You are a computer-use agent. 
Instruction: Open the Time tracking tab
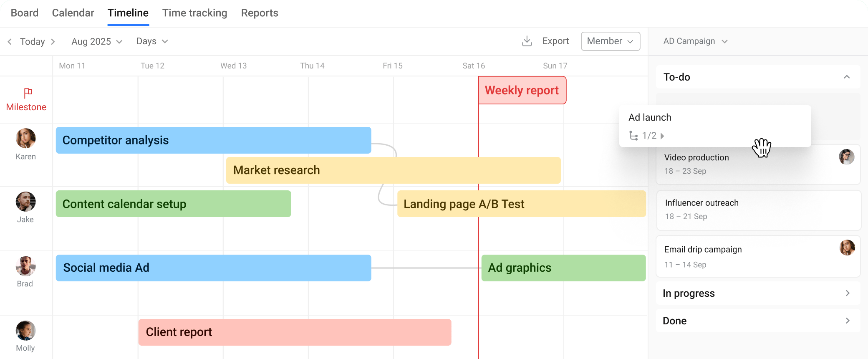[x=194, y=13]
